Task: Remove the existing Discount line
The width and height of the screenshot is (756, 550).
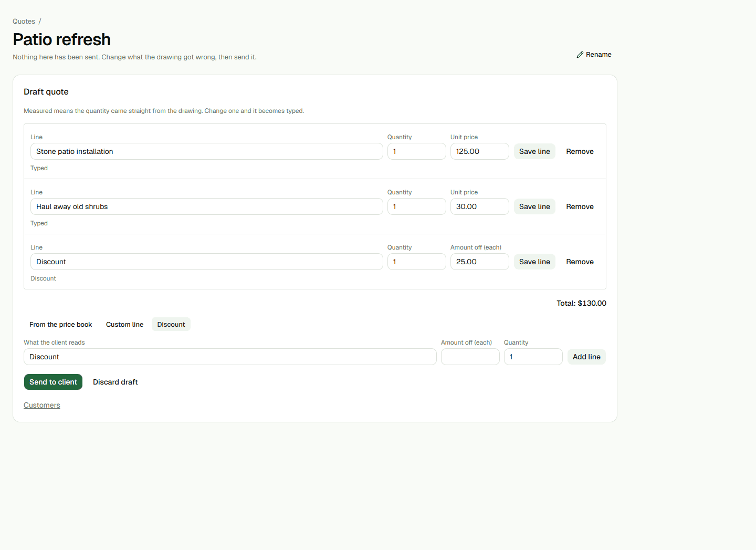Action: point(580,262)
